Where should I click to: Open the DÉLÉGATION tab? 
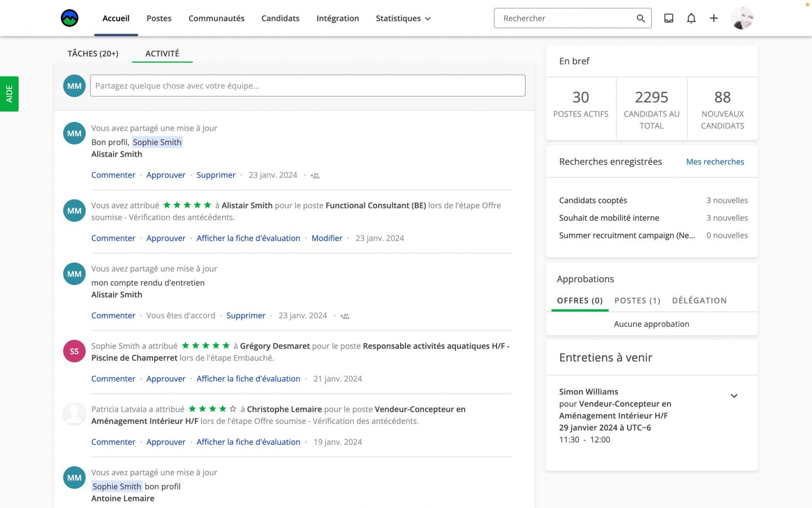point(699,300)
